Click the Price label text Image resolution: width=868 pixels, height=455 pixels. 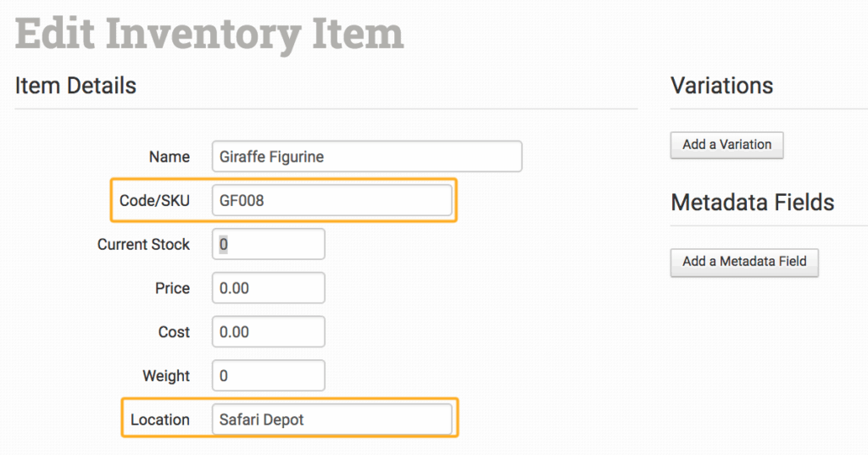172,288
